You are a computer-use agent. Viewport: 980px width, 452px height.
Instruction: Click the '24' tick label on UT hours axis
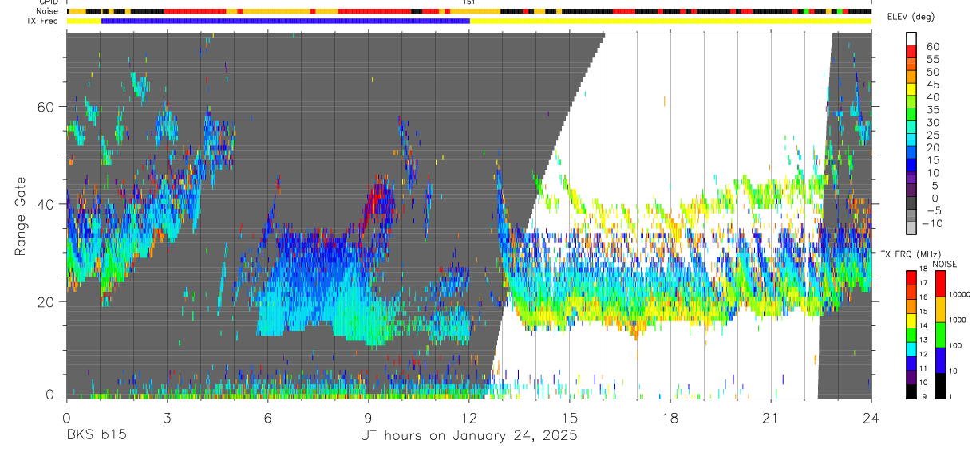coord(871,418)
